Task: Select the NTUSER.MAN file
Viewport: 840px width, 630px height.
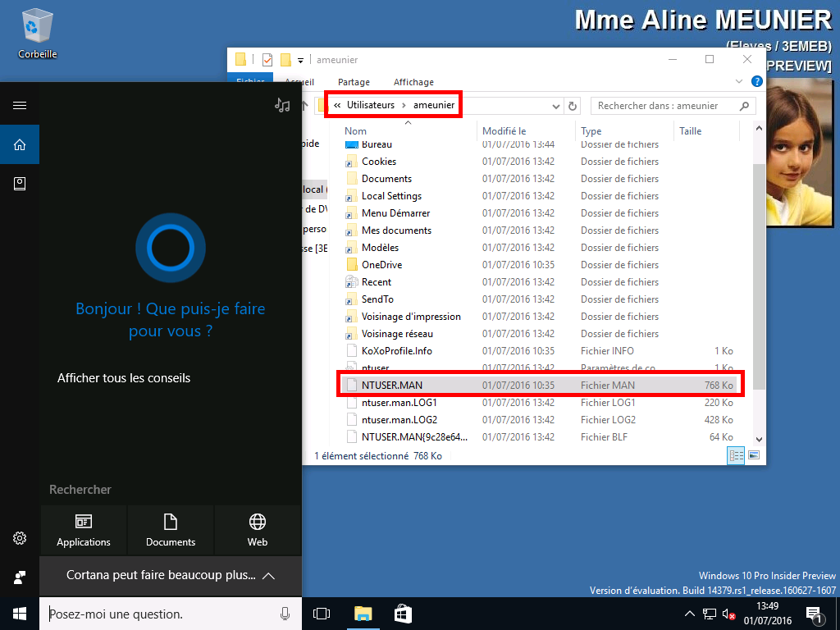Action: click(x=538, y=386)
